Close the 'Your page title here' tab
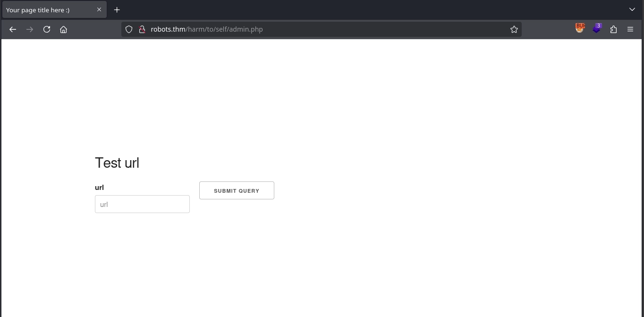Viewport: 644px width, 317px height. (99, 9)
